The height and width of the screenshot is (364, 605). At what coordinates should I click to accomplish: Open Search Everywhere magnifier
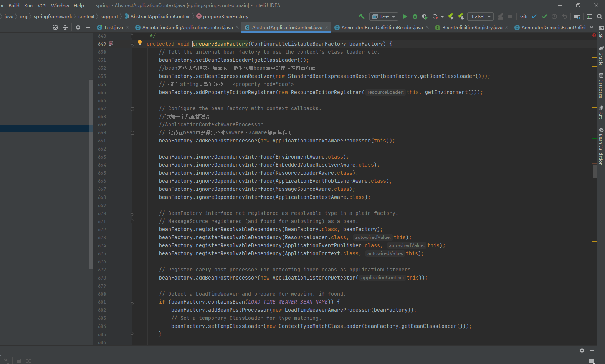coord(600,17)
